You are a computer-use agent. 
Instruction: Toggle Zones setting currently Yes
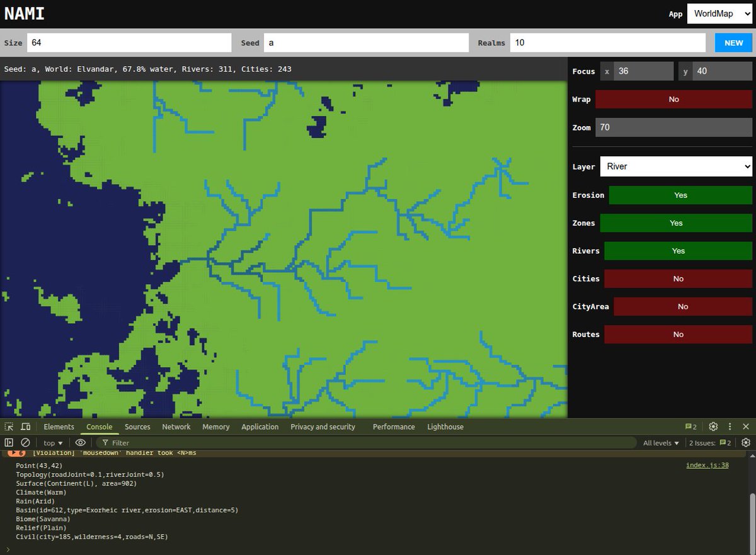point(676,223)
